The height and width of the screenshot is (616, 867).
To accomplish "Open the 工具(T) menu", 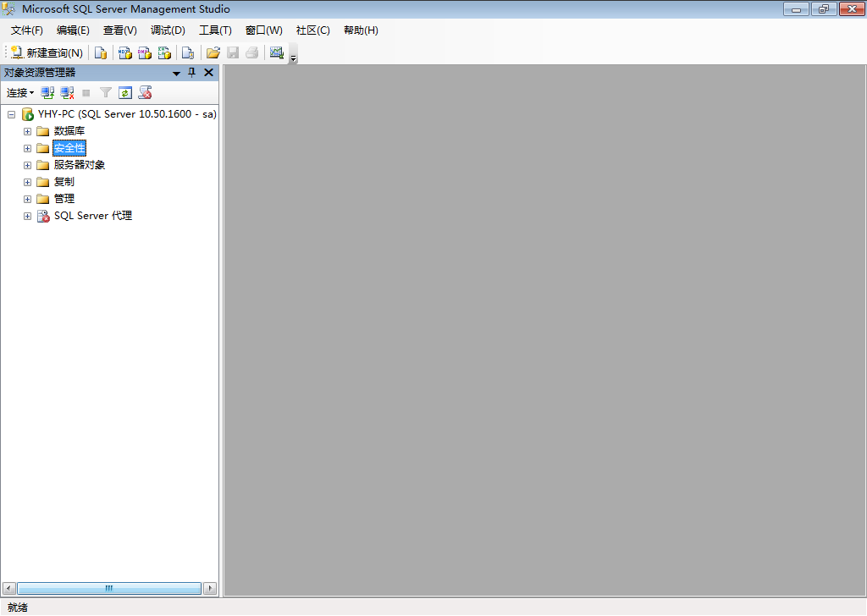I will (x=216, y=30).
